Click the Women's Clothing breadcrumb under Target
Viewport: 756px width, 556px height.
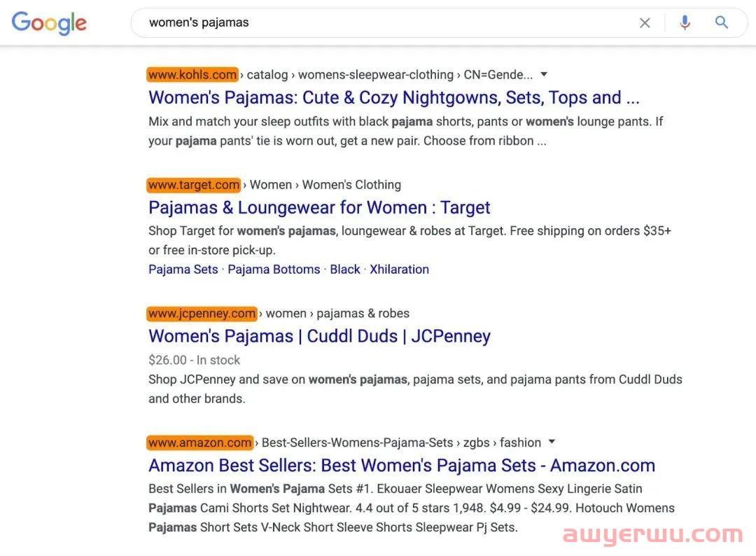click(351, 185)
